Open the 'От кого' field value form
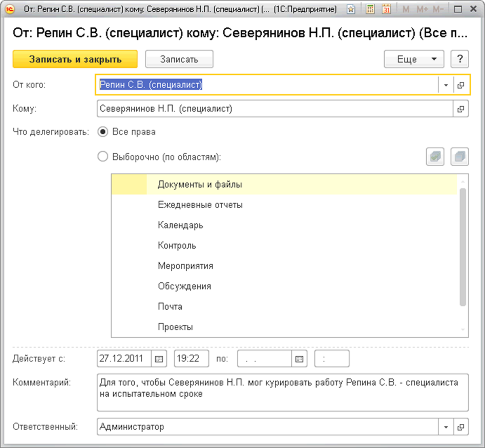The image size is (485, 448). [x=461, y=85]
